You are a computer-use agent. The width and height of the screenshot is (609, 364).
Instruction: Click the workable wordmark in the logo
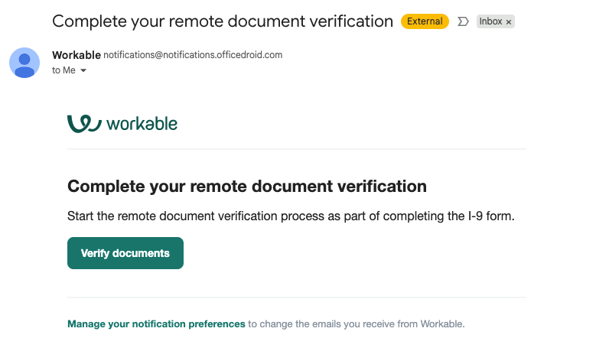click(x=142, y=124)
